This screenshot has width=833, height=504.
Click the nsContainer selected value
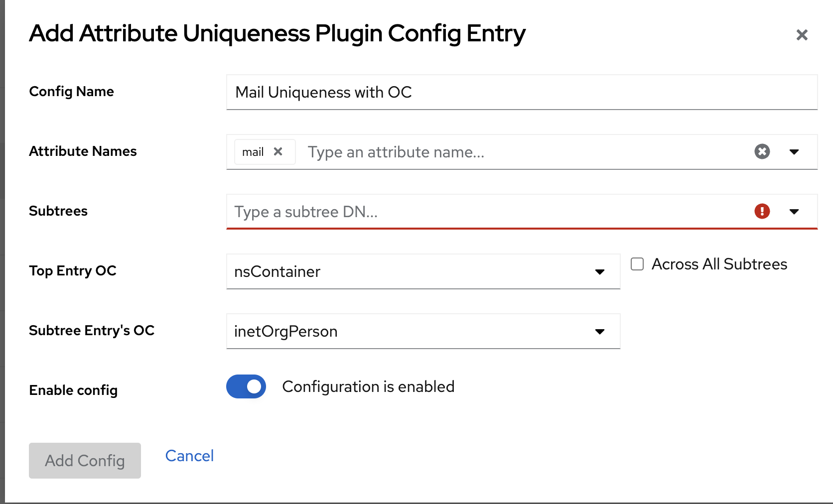point(278,271)
